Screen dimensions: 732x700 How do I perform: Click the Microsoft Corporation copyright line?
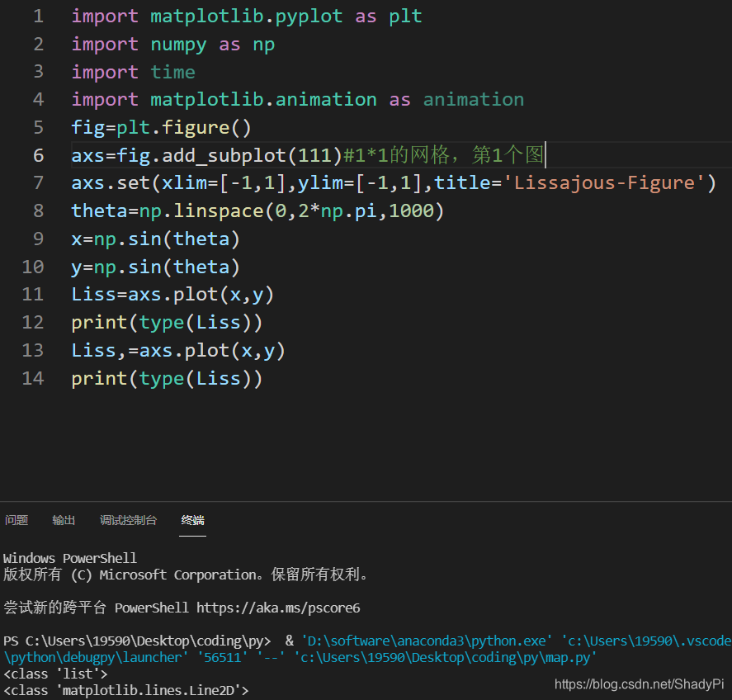(186, 575)
